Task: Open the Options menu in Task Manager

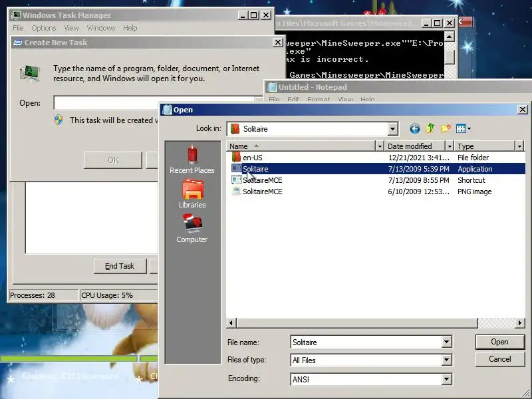Action: point(44,28)
